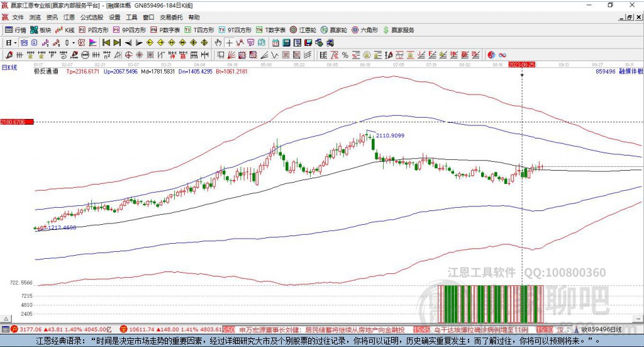Click the n² time-square tool icon

pyautogui.click(x=107, y=55)
